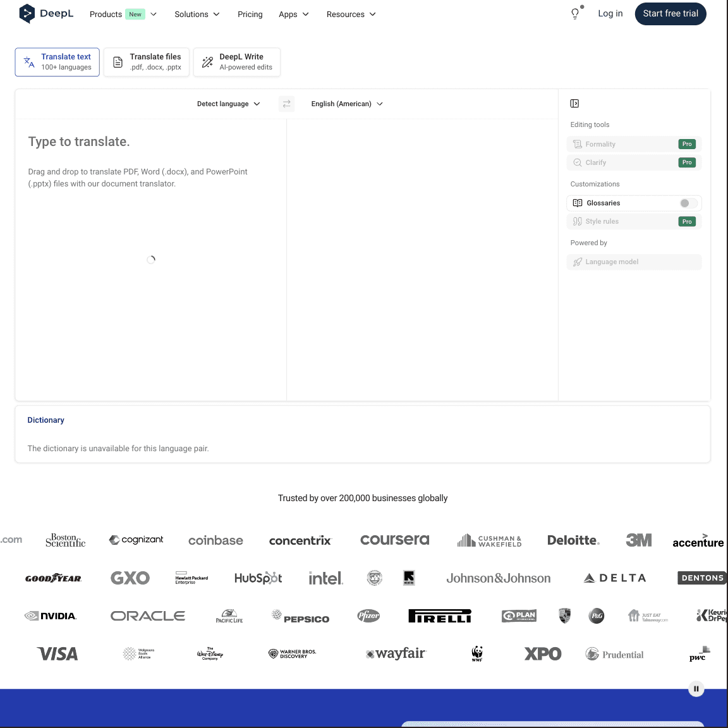Click the WWF panda logo
This screenshot has width=728, height=728.
coord(477,653)
